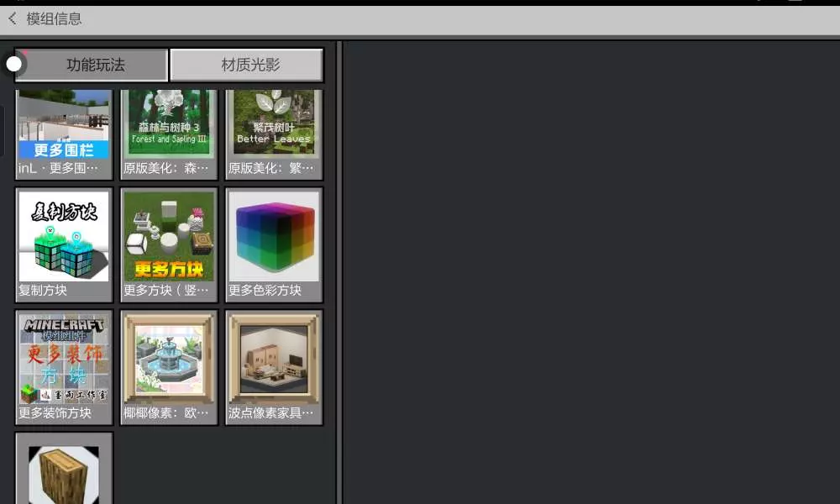Go back using the arrow beside 模组信息

[x=13, y=19]
